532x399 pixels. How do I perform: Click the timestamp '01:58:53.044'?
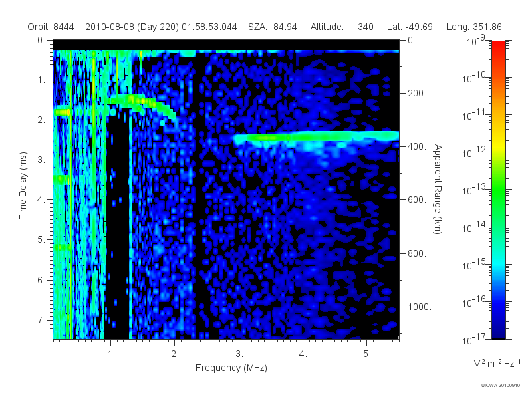pos(209,27)
